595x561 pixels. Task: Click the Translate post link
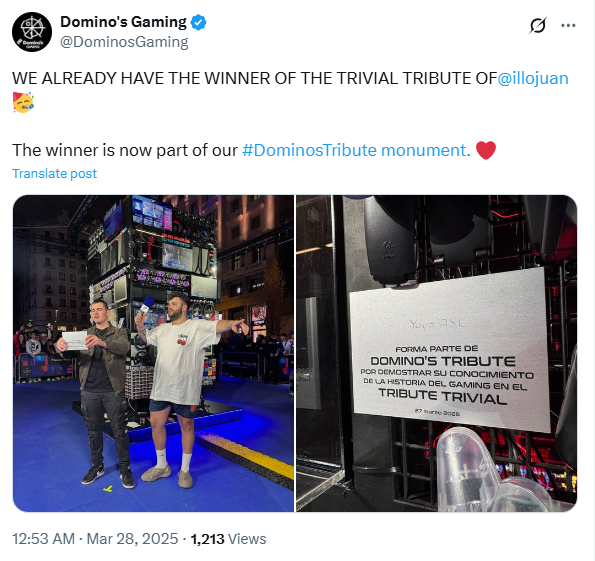tap(55, 173)
